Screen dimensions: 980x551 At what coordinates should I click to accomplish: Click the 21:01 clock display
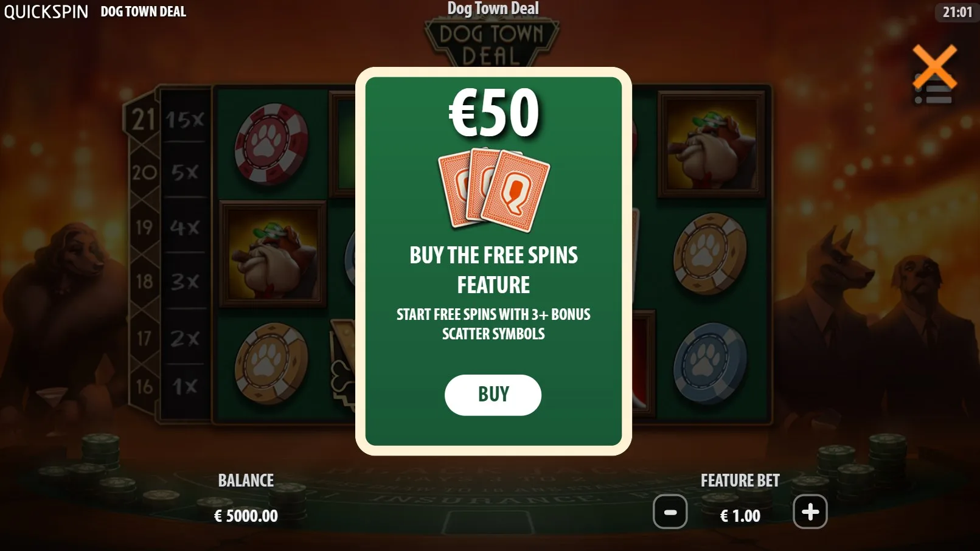pos(957,12)
